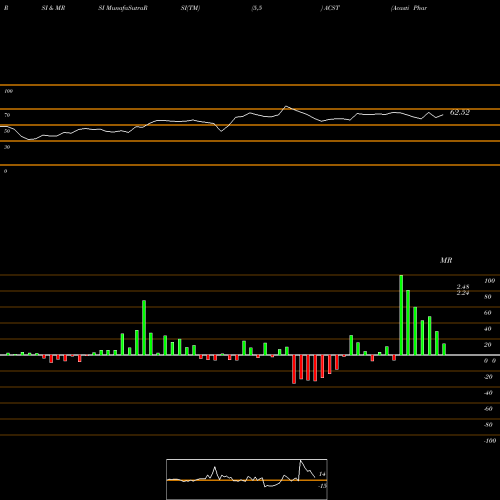Viewport: 500px width, 500px height.
Task: Click the RSI axis label 30
Action: pyautogui.click(x=7, y=147)
